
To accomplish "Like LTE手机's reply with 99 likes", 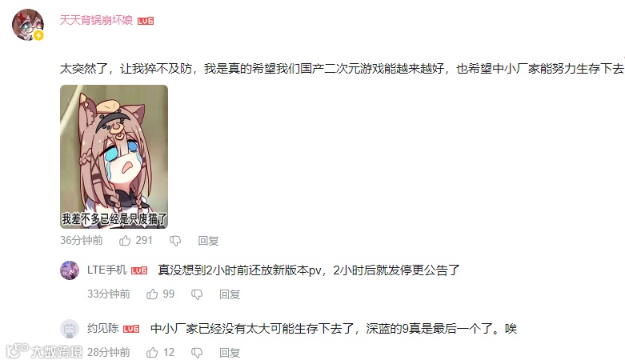I will coord(152,294).
